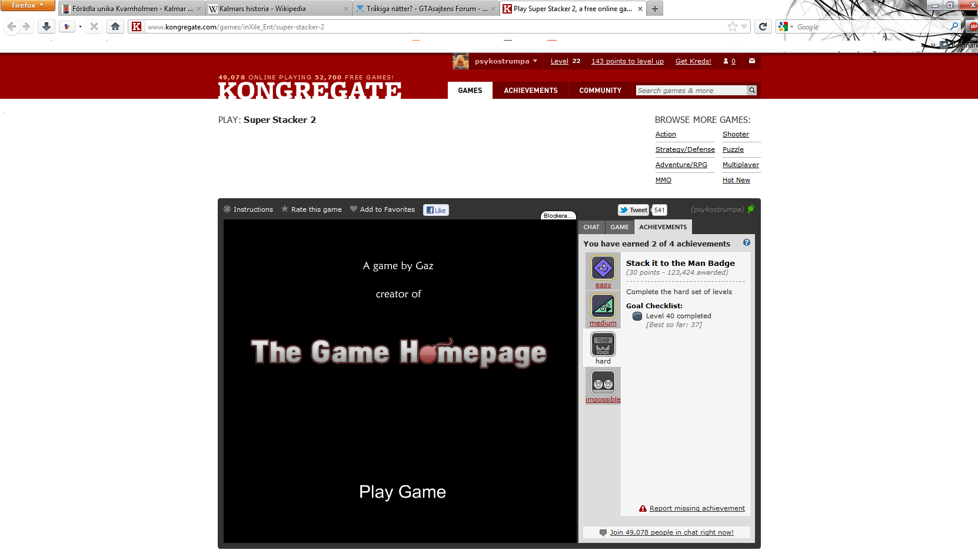The height and width of the screenshot is (560, 978).
Task: Switch to the Förädla unika Kvarnholmen tab
Action: [x=132, y=9]
